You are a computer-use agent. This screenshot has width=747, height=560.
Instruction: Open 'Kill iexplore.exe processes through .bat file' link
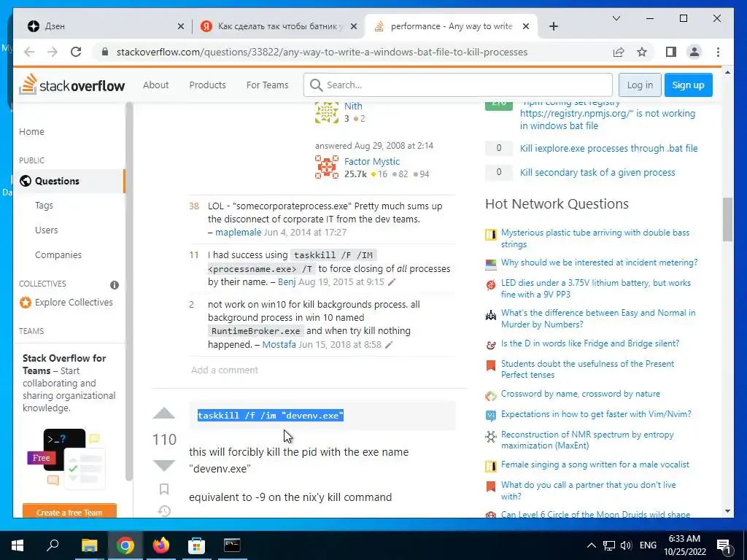tap(608, 148)
